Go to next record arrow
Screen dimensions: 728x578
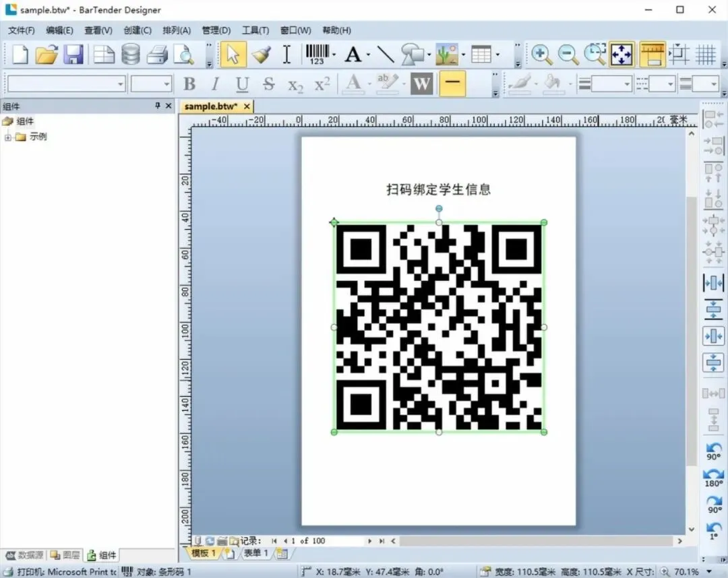pos(369,541)
